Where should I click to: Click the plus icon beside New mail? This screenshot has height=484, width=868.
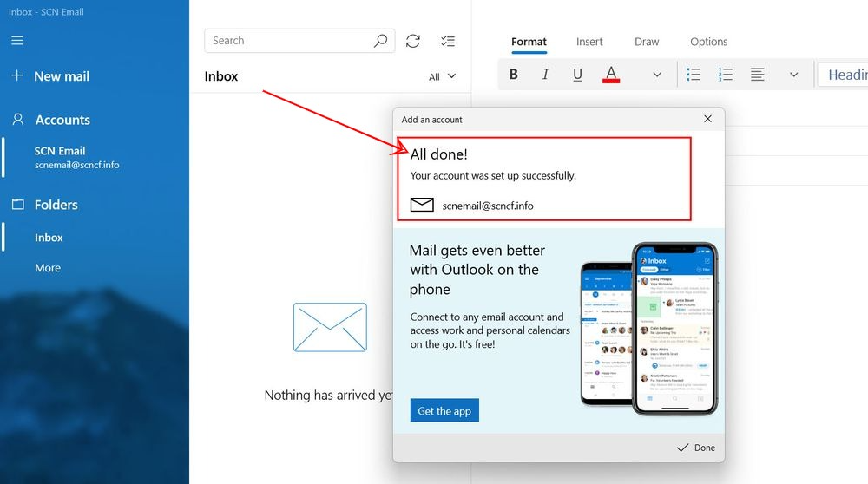(x=17, y=75)
